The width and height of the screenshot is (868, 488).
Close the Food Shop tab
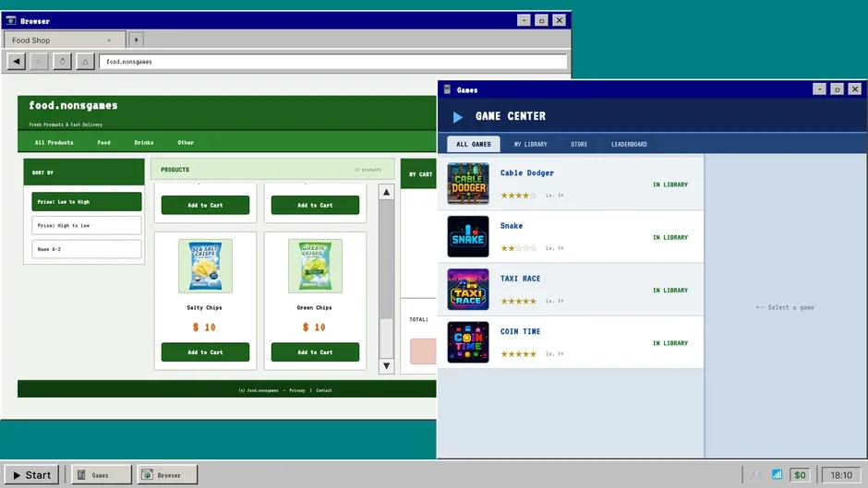109,40
